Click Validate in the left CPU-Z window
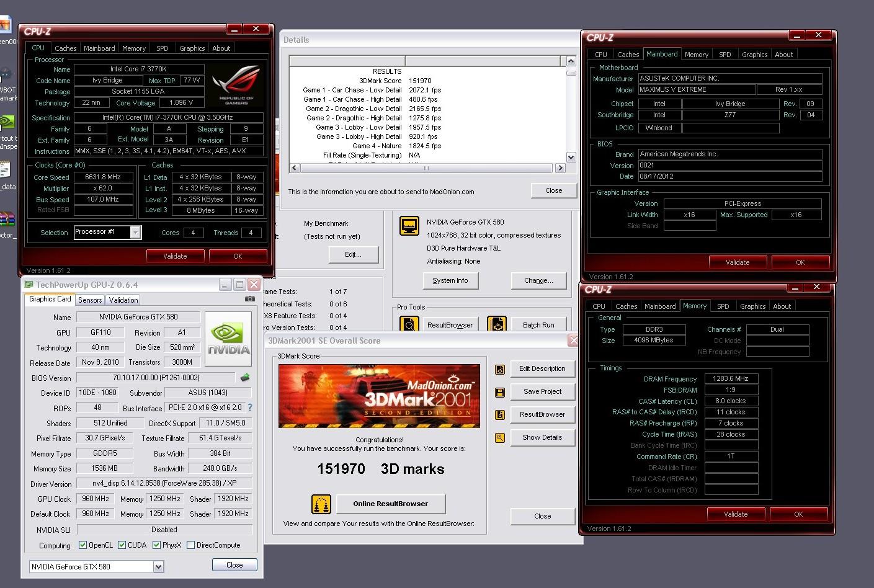The image size is (874, 588). pyautogui.click(x=175, y=256)
